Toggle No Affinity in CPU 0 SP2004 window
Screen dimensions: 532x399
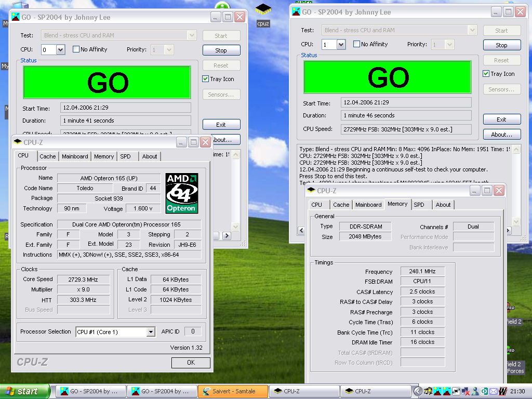[x=76, y=49]
